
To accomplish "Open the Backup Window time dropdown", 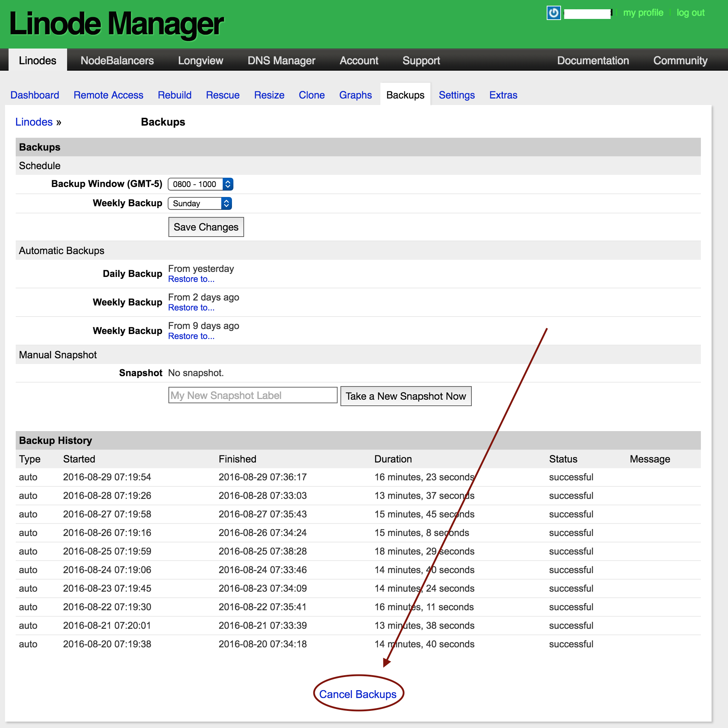I will click(x=201, y=184).
